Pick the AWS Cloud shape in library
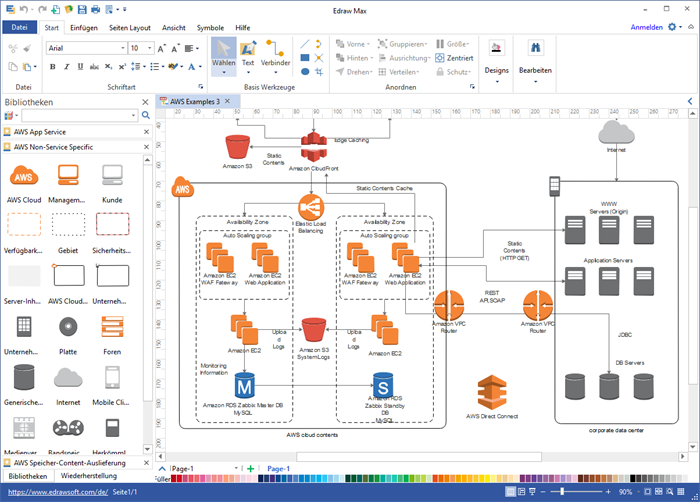This screenshot has height=502, width=700. click(x=23, y=178)
